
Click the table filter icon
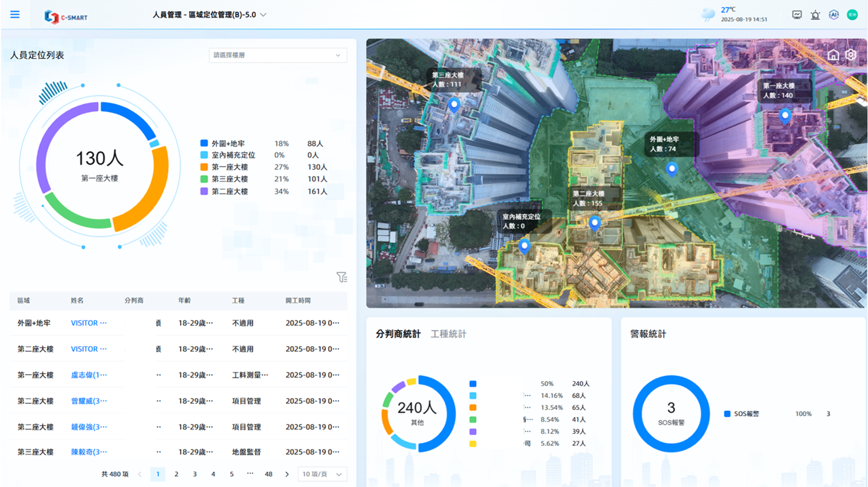(x=341, y=278)
